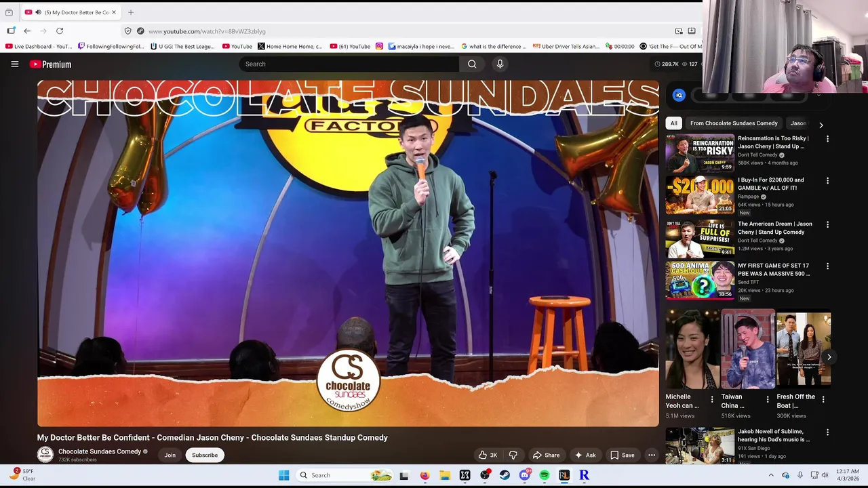
Task: Open the Home Home Home X bookmark
Action: pos(290,47)
